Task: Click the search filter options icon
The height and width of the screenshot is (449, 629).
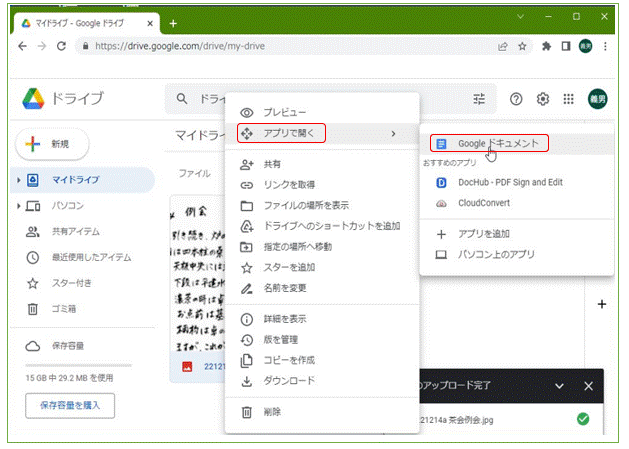Action: 482,99
